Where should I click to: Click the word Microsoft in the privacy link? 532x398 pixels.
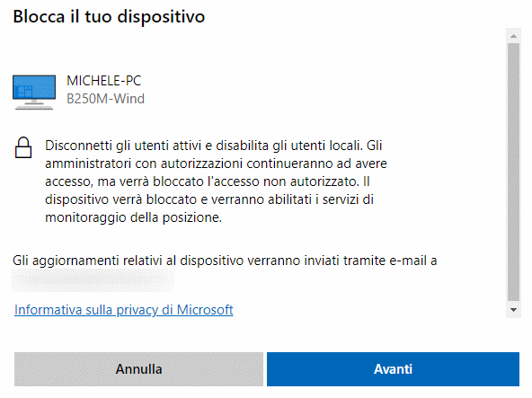coord(205,310)
